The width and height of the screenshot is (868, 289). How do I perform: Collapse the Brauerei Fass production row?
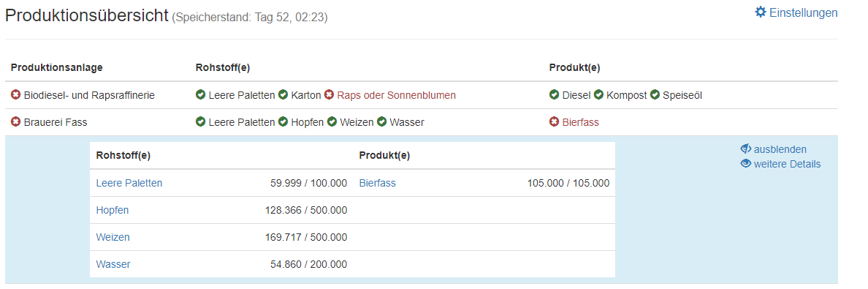pos(422,122)
